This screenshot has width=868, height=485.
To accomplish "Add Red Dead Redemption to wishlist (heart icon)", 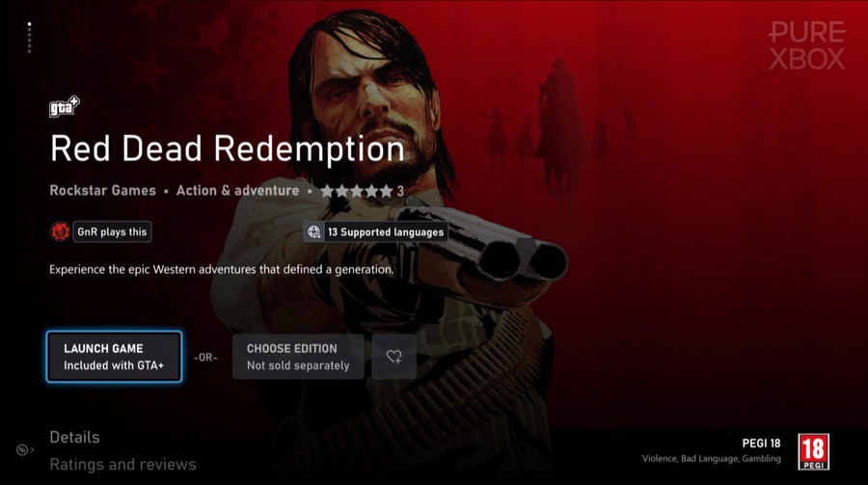I will click(393, 357).
